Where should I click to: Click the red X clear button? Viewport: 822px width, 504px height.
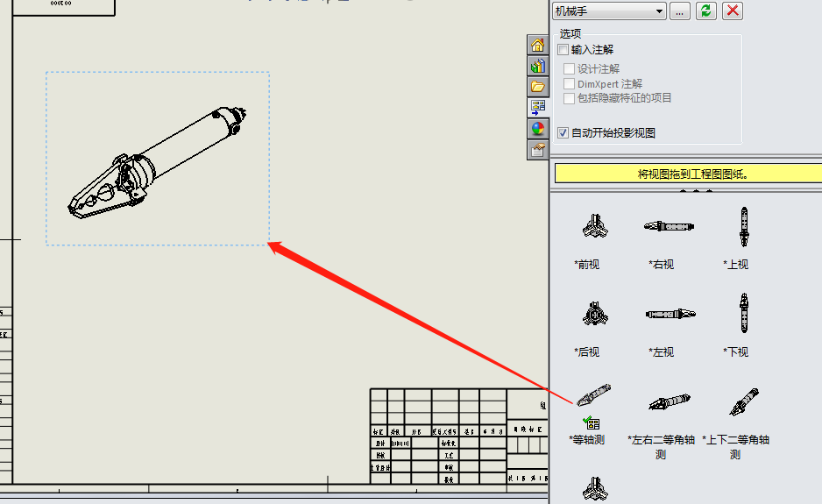click(x=733, y=11)
